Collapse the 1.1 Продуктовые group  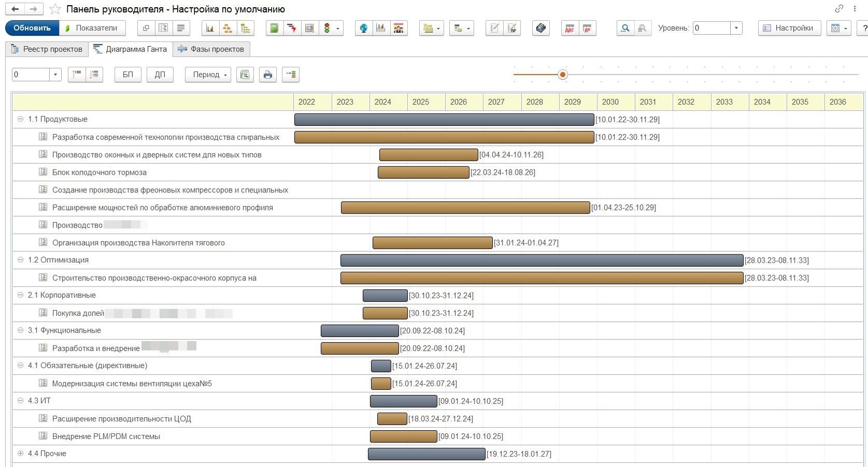21,119
